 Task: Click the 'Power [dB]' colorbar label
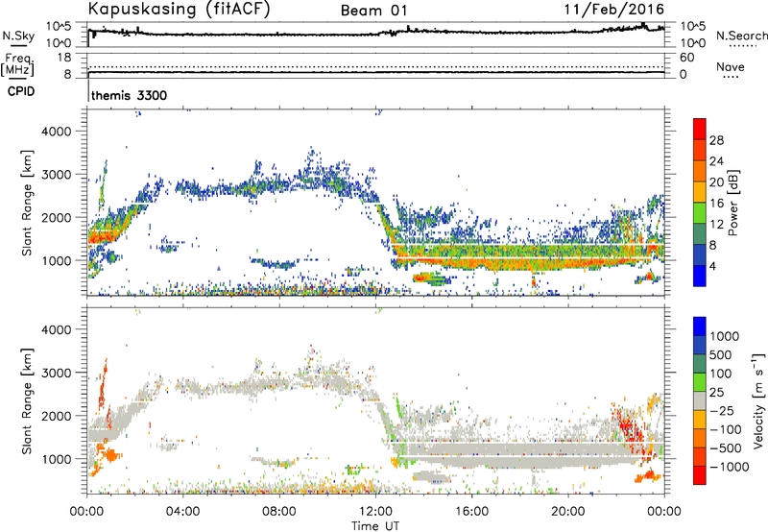[732, 203]
